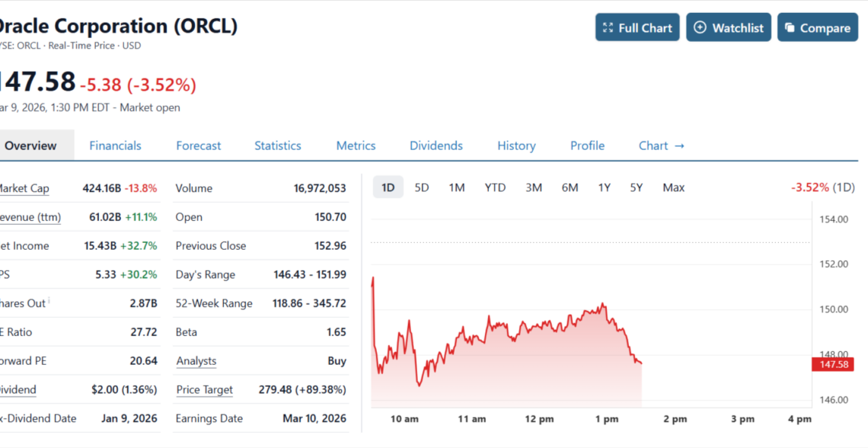
Task: Switch chart range to 5D
Action: pyautogui.click(x=422, y=187)
